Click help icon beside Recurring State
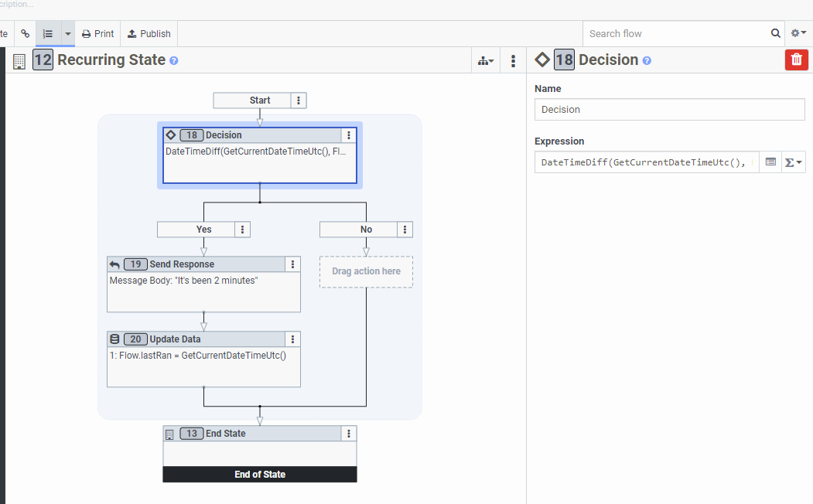The height and width of the screenshot is (504, 813). (x=174, y=60)
